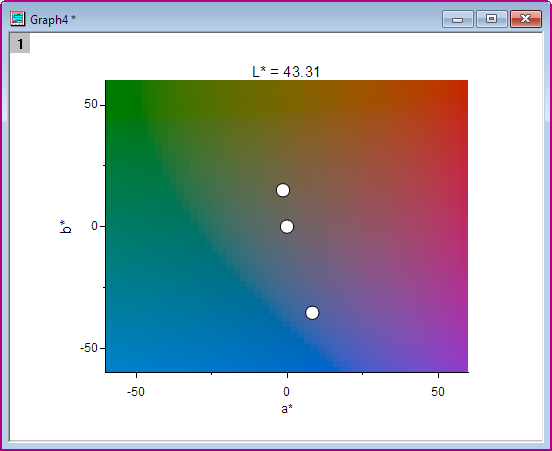Click the y-axis tick label 50
552x451 pixels.
91,104
